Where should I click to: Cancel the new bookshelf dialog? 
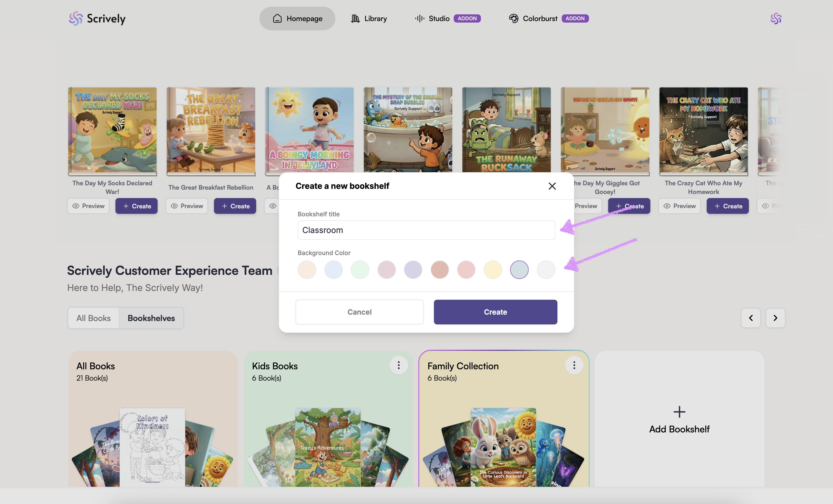point(359,312)
